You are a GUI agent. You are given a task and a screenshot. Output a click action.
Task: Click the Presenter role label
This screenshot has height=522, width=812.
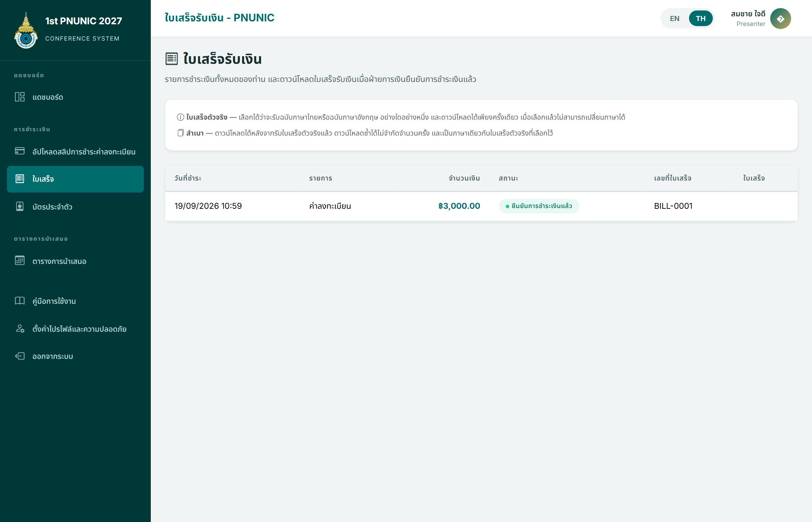[x=751, y=24]
